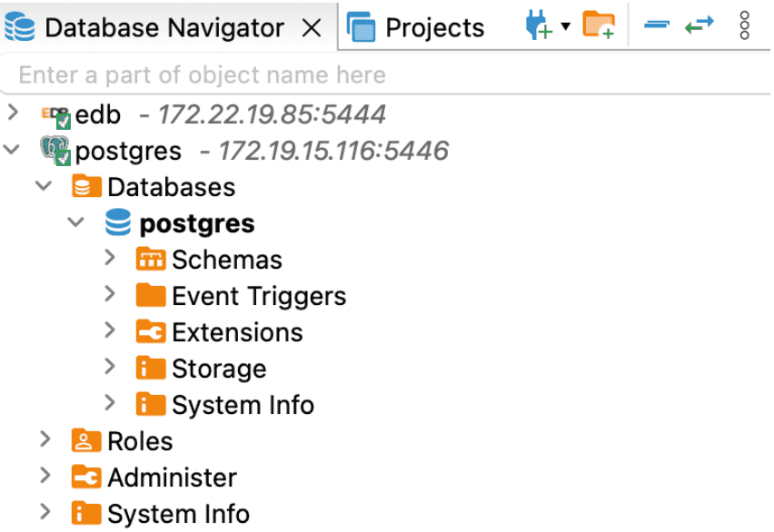Click the edb connection icon
774x532 pixels.
pyautogui.click(x=56, y=115)
